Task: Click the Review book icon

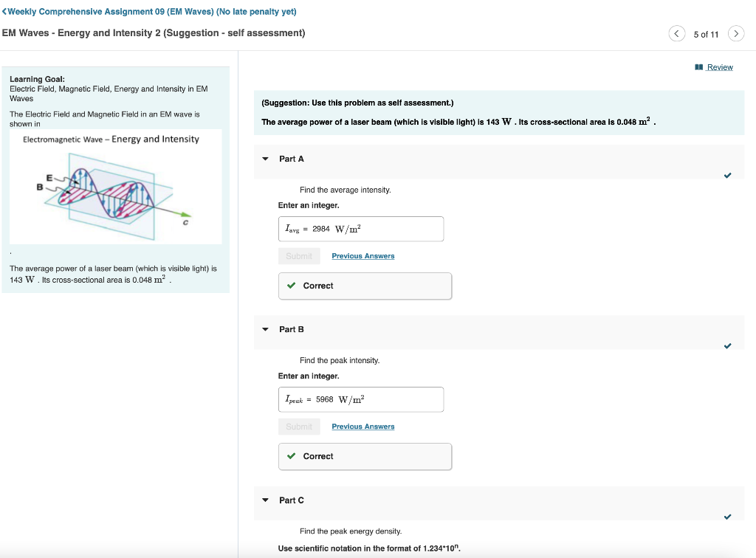Action: 698,67
